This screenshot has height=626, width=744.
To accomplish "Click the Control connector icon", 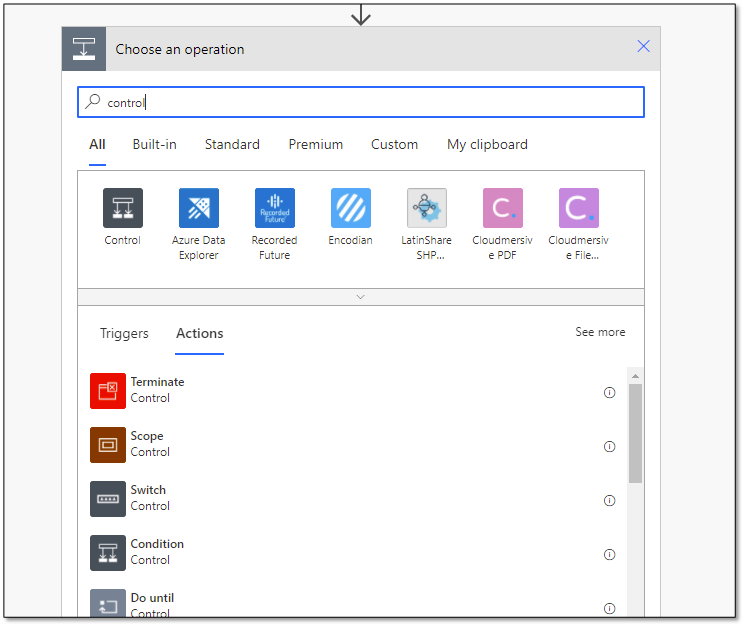I will coord(123,208).
